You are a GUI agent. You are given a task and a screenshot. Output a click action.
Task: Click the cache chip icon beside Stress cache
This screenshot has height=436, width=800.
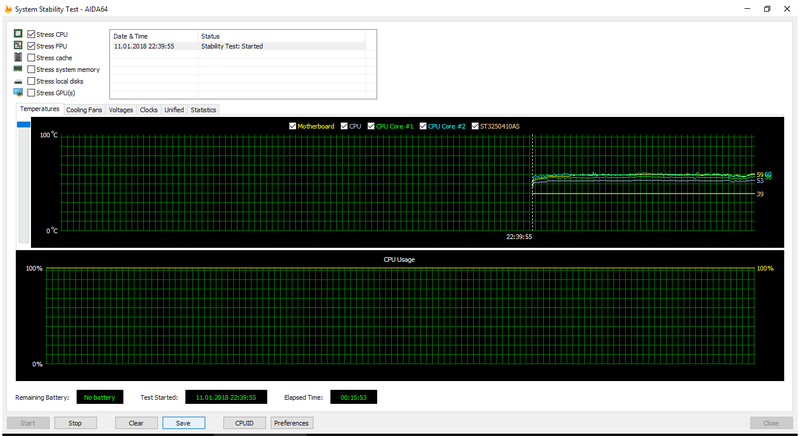coord(18,58)
